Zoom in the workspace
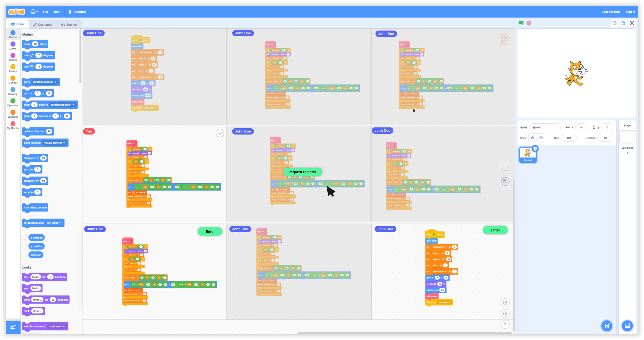Image resolution: width=644 pixels, height=340 pixels. pos(505,303)
